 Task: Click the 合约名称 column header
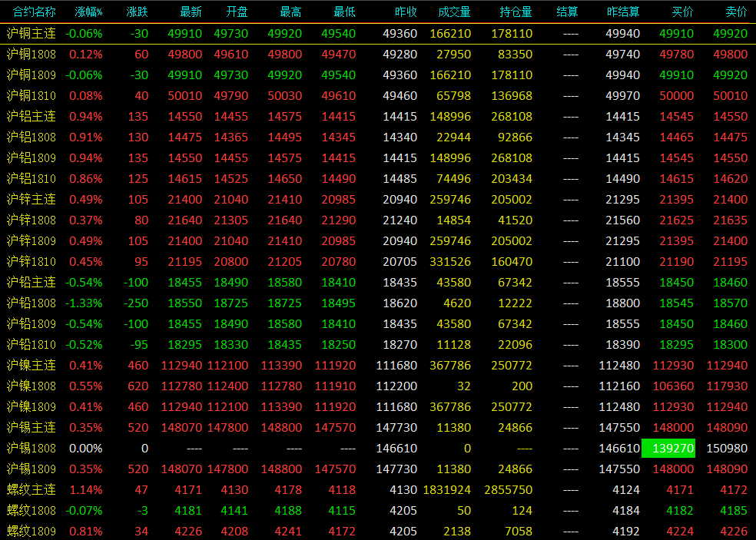(x=34, y=12)
